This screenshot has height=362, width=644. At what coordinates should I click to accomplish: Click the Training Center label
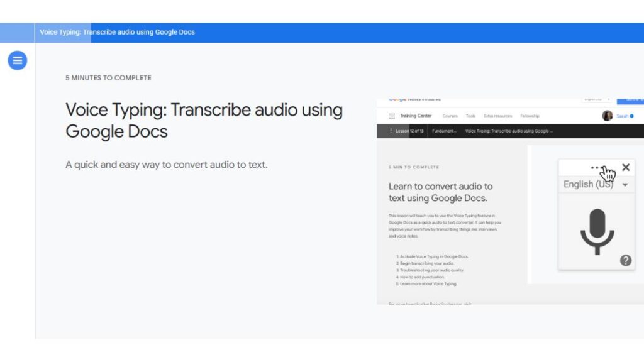[416, 116]
